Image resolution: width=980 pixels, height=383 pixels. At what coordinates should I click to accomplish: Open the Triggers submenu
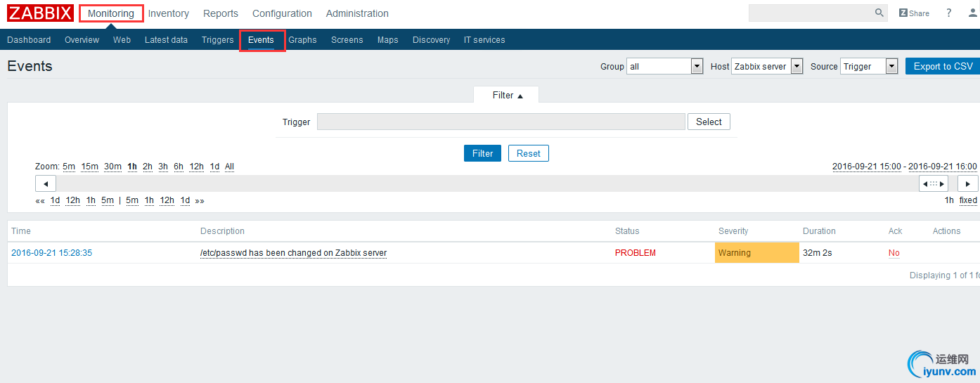pos(217,40)
